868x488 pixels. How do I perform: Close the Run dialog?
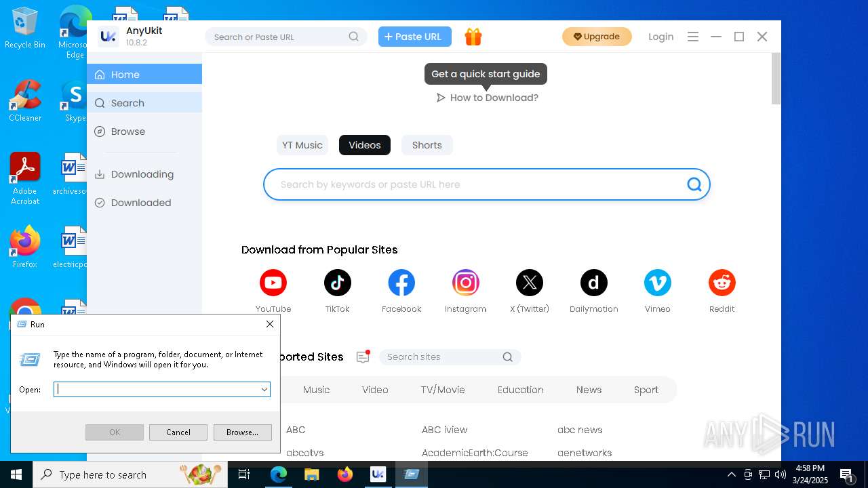270,325
